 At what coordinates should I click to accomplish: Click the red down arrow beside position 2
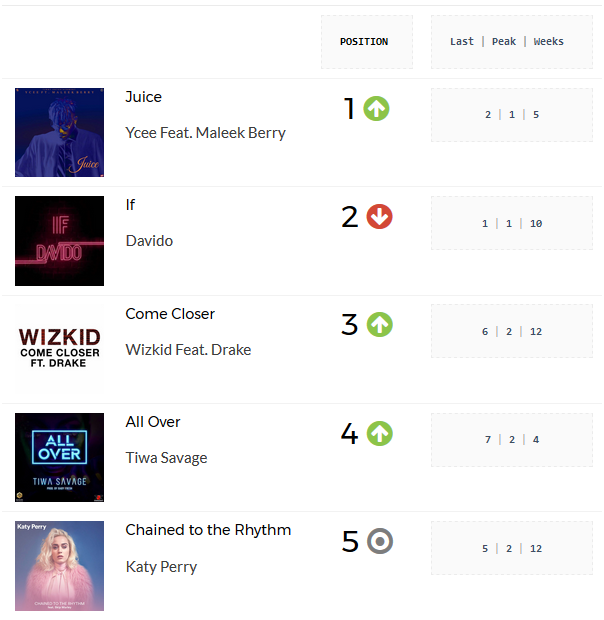pos(379,217)
